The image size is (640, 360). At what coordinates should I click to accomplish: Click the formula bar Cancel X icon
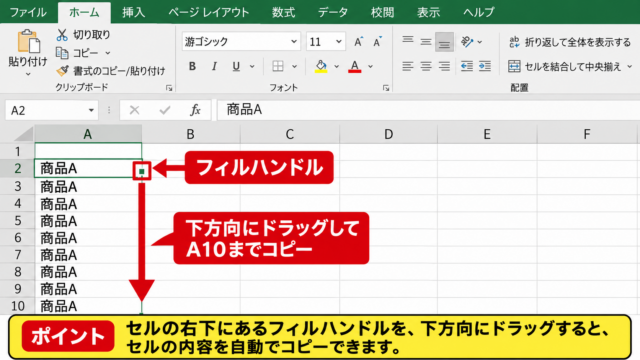click(x=134, y=110)
